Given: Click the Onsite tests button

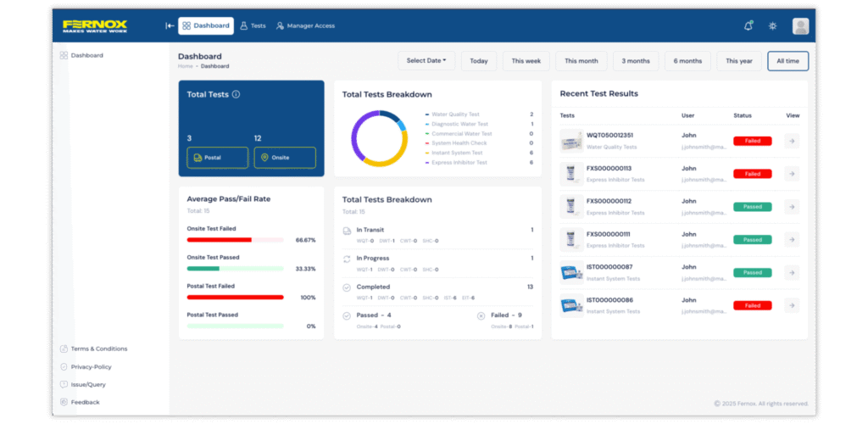Looking at the screenshot, I should [284, 157].
